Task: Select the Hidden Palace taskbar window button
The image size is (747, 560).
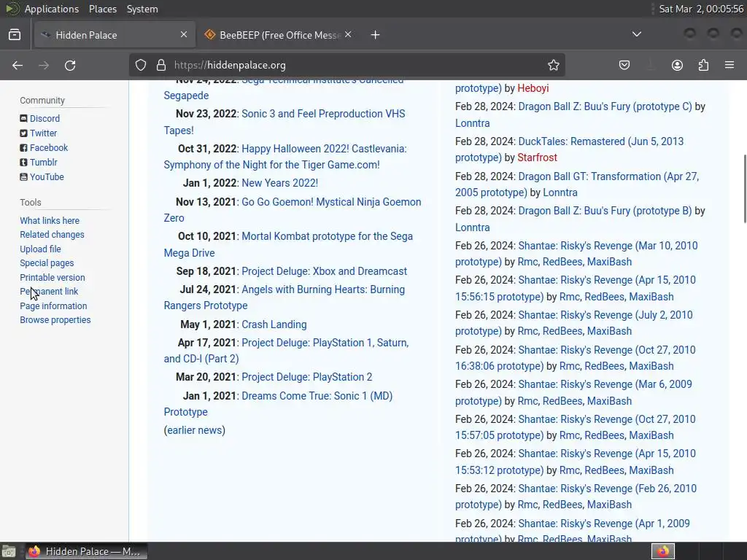Action: click(86, 551)
